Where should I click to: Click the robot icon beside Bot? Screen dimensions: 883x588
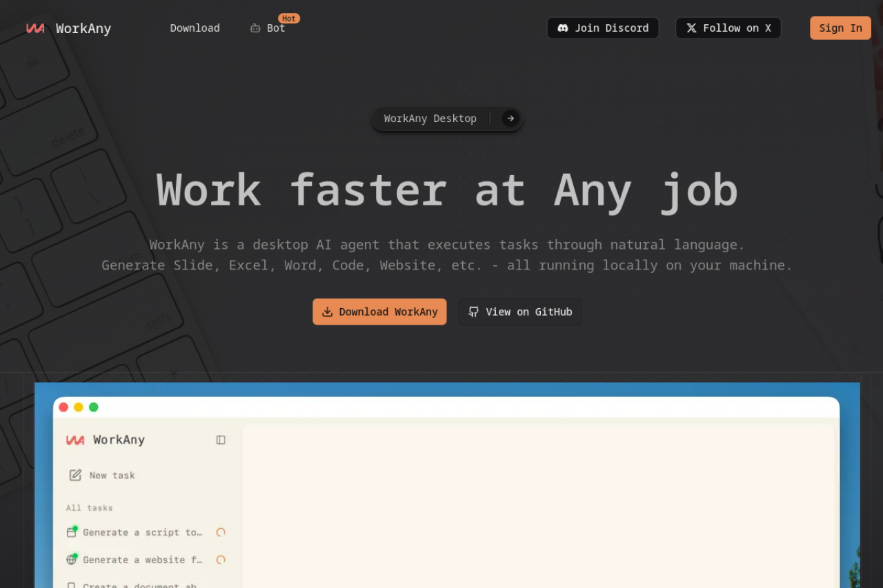tap(255, 28)
